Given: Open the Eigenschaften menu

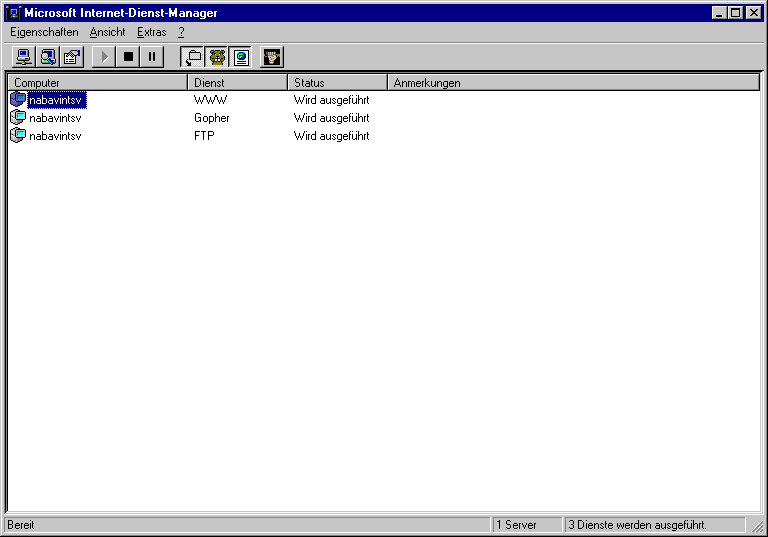Looking at the screenshot, I should click(44, 32).
